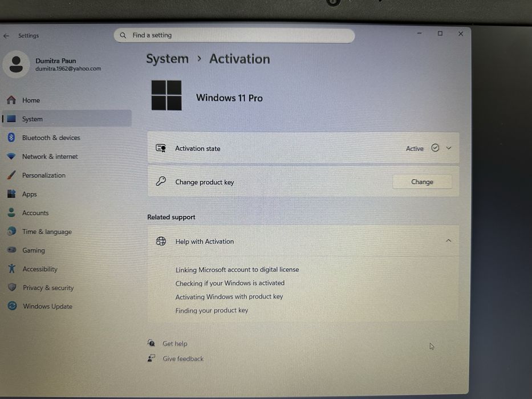
Task: Click the Accessibility figure icon
Action: [12, 268]
